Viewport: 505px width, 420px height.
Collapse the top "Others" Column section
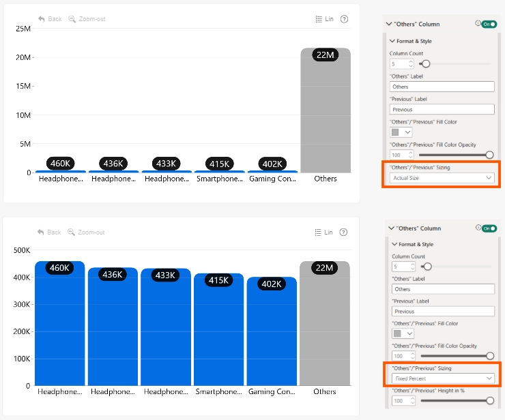[389, 24]
